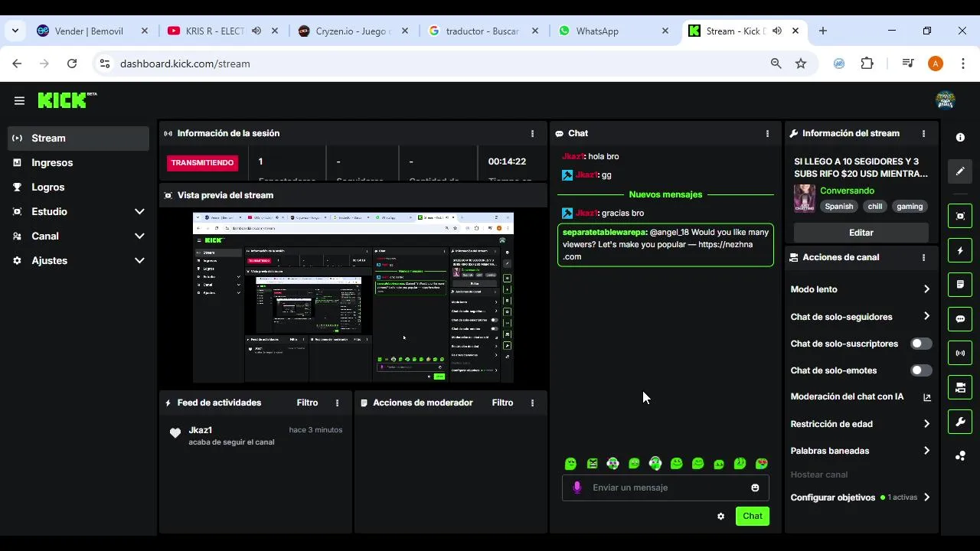Open Información de la sesión three-dot menu
Image resolution: width=980 pixels, height=551 pixels.
[533, 133]
